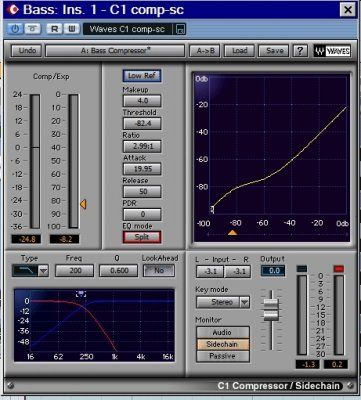Select the Threshold value field

(x=142, y=123)
